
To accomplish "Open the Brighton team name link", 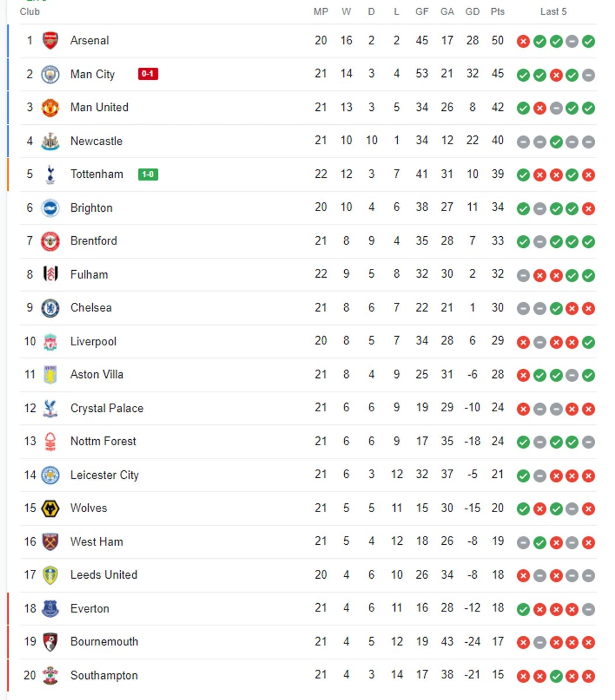I will point(92,208).
